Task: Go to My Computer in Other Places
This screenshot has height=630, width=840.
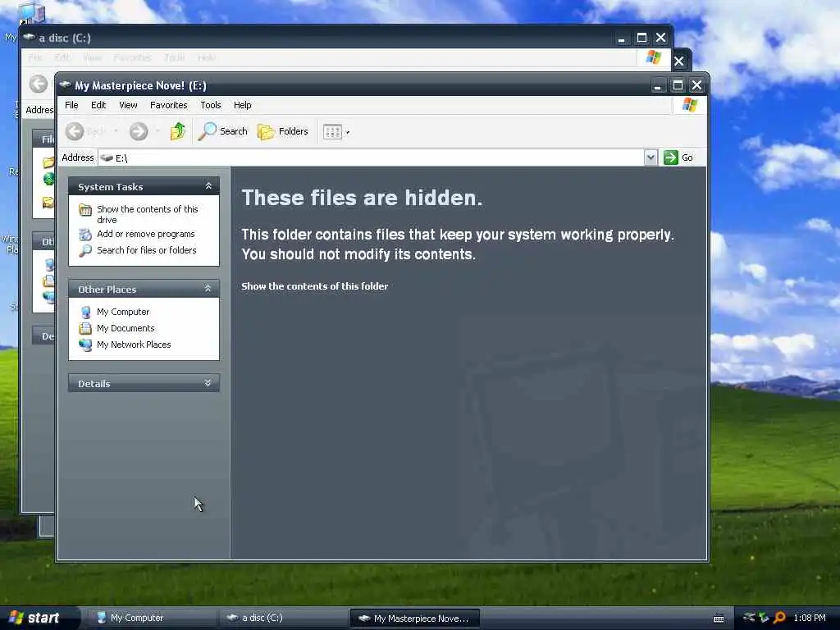Action: (x=123, y=312)
